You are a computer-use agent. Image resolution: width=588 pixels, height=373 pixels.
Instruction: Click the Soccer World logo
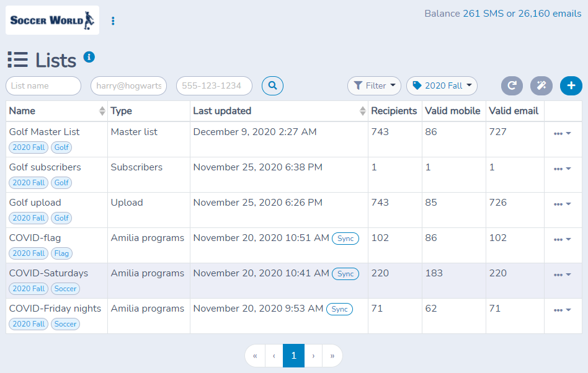tap(52, 20)
